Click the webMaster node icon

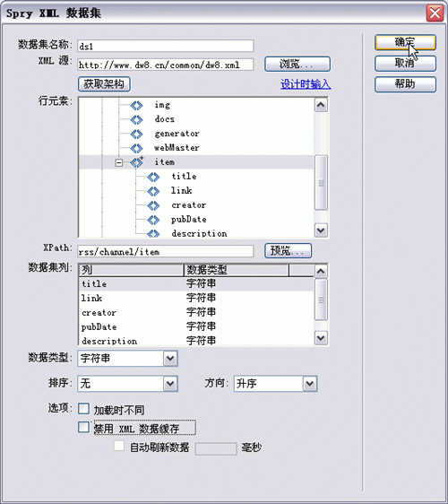(x=136, y=148)
